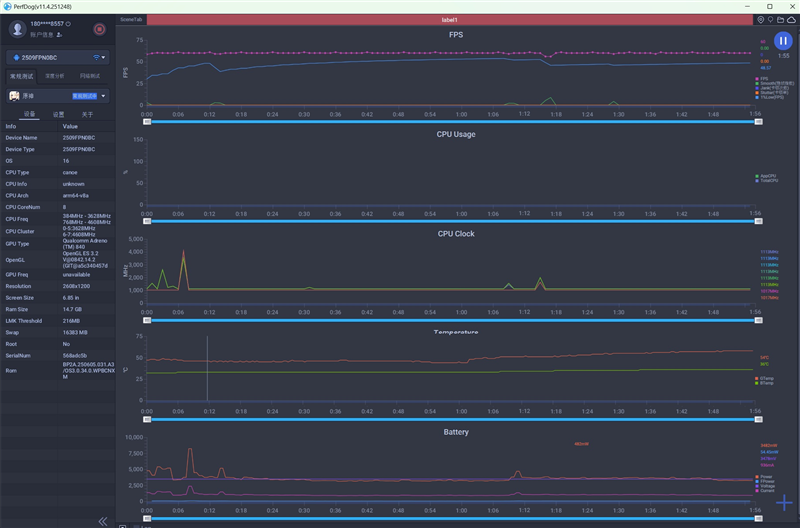Click the location pin icon in top toolbar
The width and height of the screenshot is (800, 528).
click(760, 19)
